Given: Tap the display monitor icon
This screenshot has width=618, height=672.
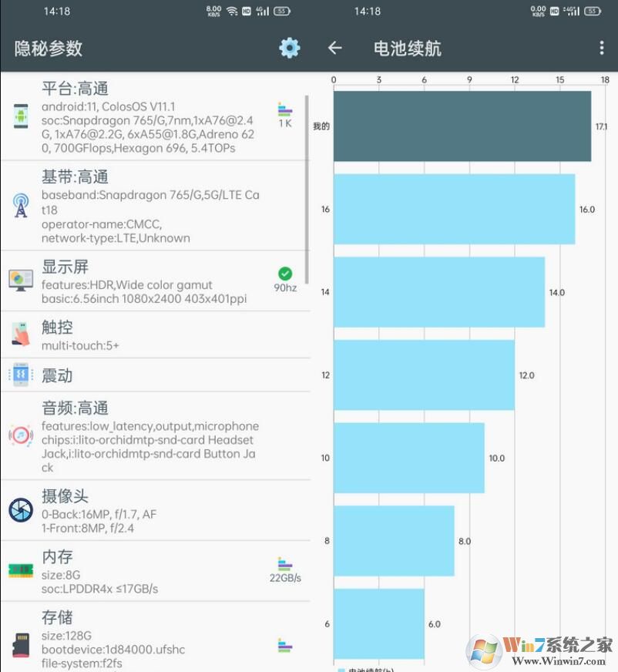Looking at the screenshot, I should coord(21,281).
